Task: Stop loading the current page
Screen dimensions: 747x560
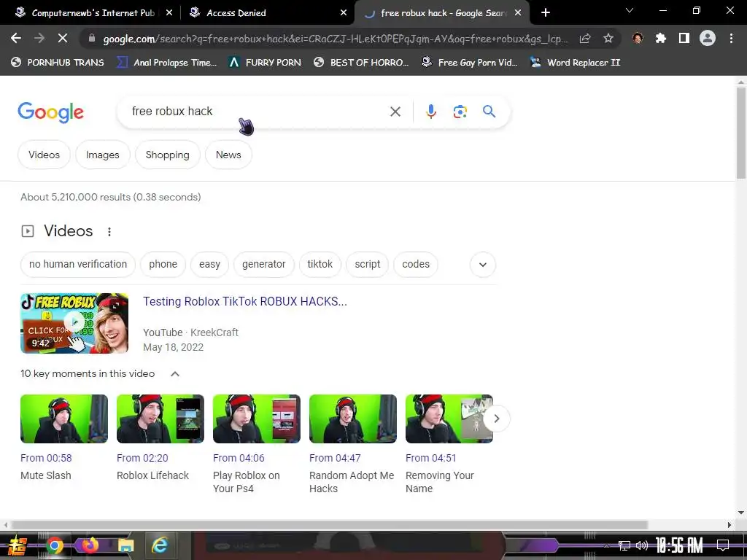Action: point(63,38)
